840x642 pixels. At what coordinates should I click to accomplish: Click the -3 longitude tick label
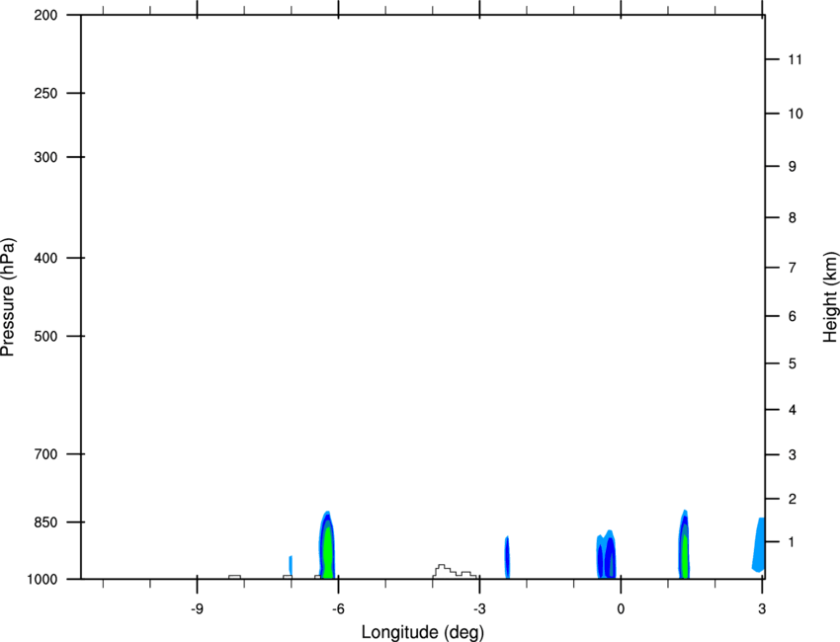(x=479, y=609)
